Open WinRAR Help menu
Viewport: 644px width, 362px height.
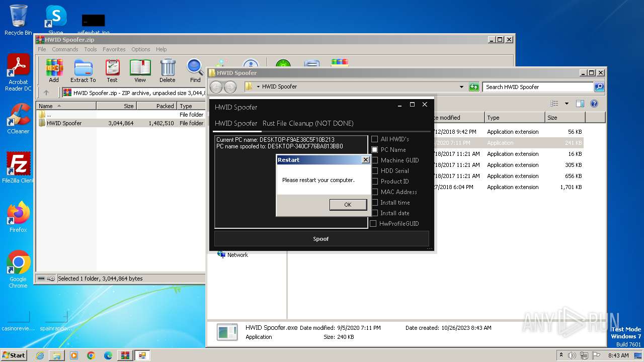click(x=162, y=49)
